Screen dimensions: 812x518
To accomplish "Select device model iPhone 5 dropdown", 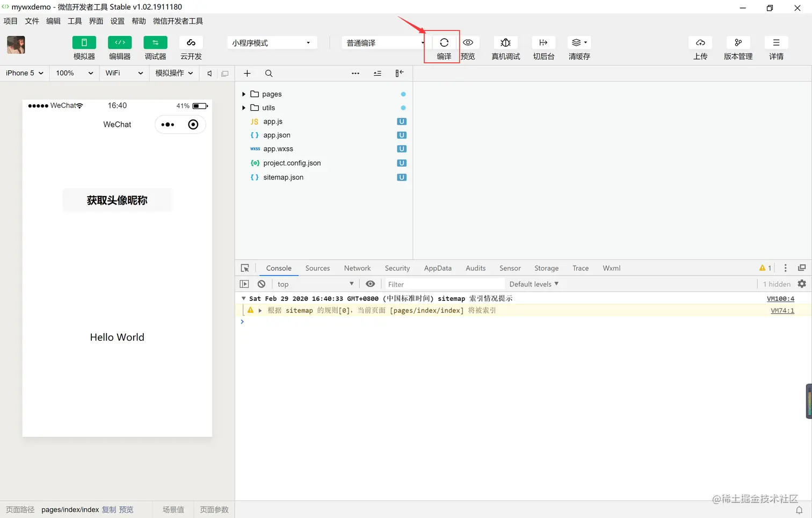I will pyautogui.click(x=25, y=73).
